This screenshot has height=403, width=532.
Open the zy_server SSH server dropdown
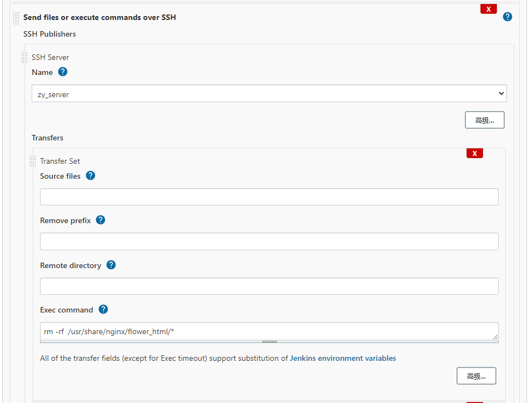(x=269, y=94)
